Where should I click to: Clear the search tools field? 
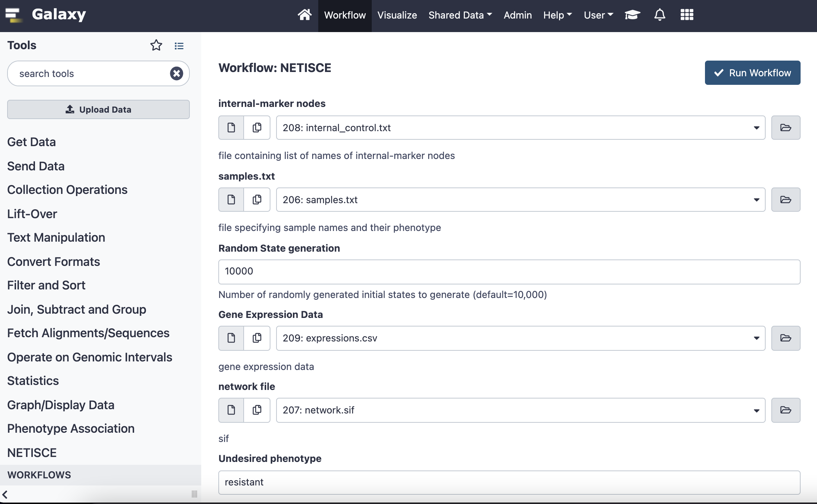click(176, 73)
